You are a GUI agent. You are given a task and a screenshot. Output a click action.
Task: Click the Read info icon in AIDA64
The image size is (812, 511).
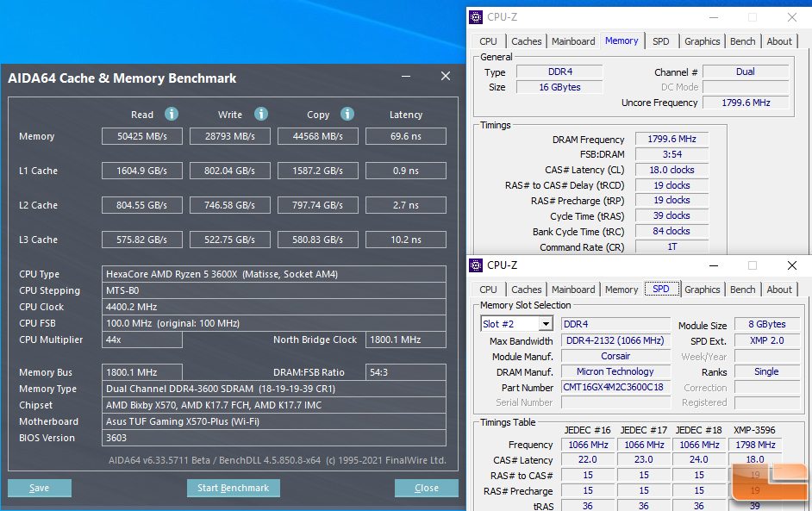[x=172, y=114]
